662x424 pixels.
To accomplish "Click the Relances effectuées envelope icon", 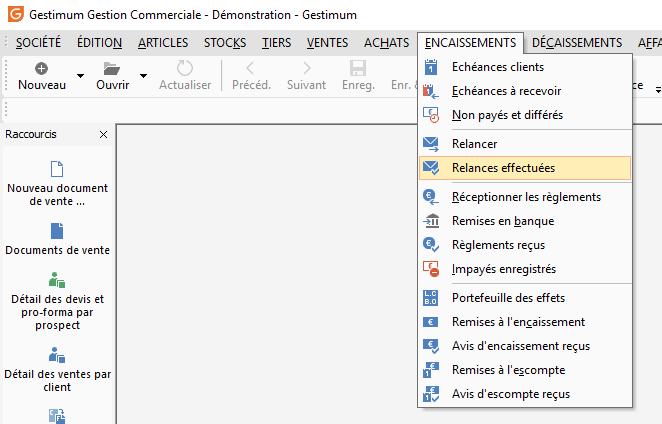I will click(x=431, y=168).
